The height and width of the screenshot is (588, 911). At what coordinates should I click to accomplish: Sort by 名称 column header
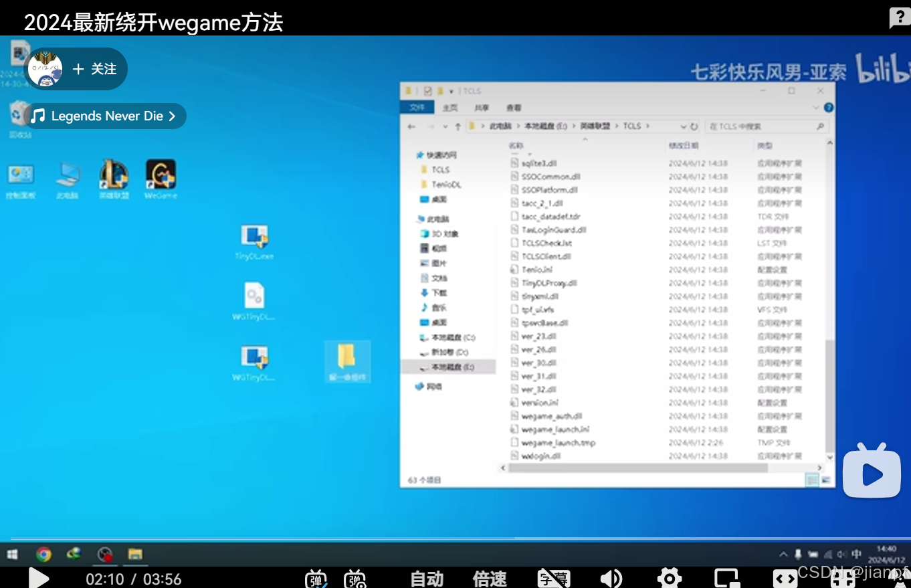click(516, 145)
